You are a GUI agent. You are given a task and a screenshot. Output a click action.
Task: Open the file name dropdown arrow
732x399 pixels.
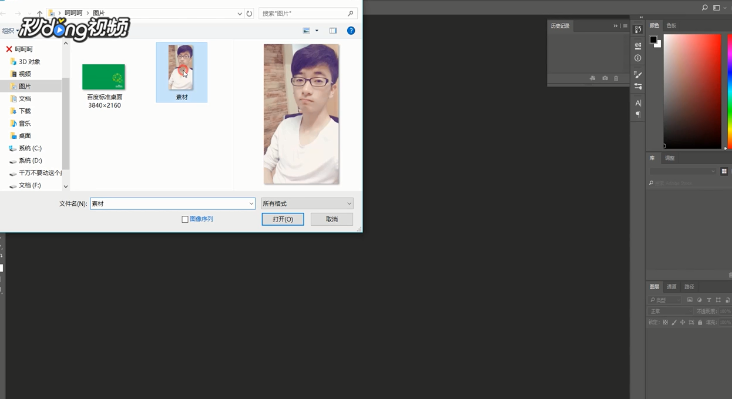tap(251, 203)
